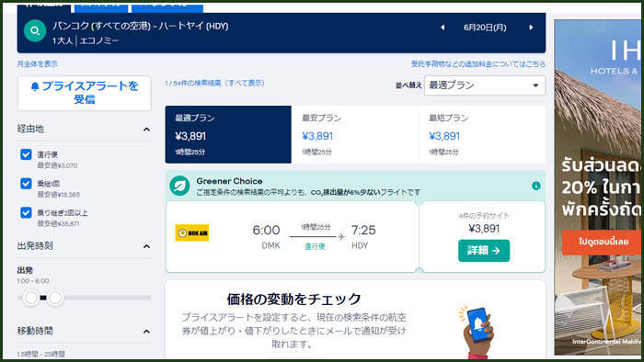Open 月全体を表示 link
Screen dimensions: 644x362
point(38,64)
